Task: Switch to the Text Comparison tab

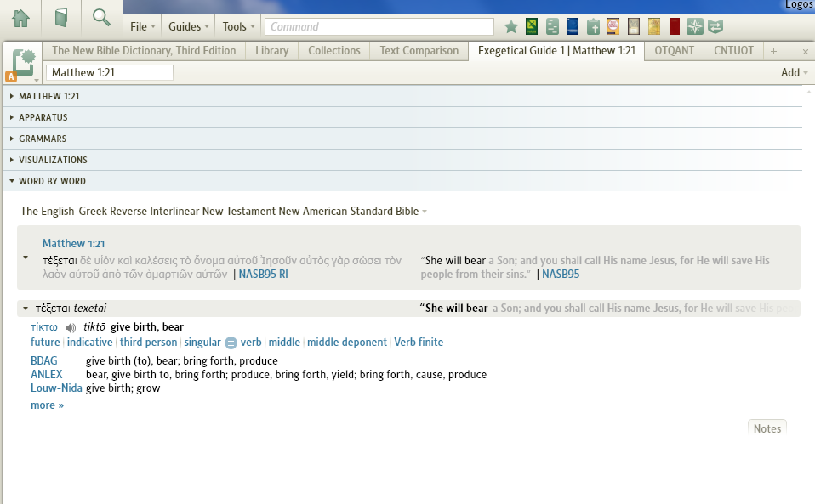Action: [419, 51]
